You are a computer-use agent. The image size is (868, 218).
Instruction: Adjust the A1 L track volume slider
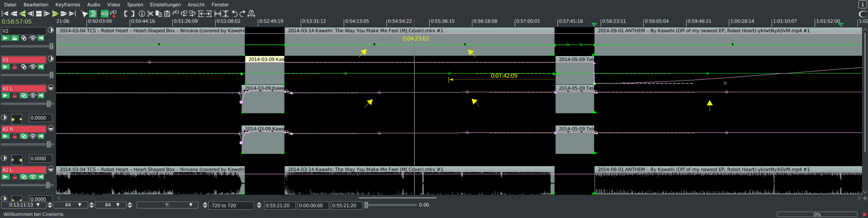click(x=27, y=104)
